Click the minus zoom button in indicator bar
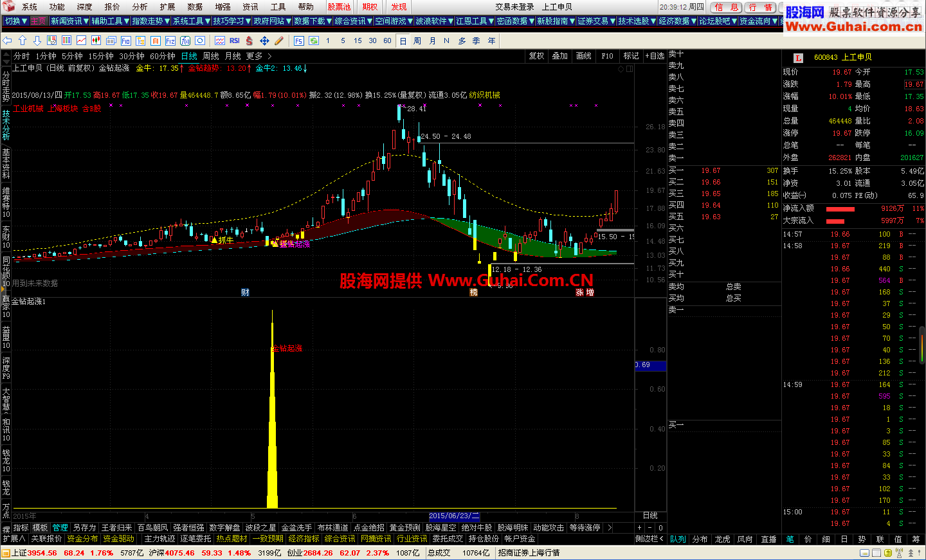 pyautogui.click(x=650, y=528)
